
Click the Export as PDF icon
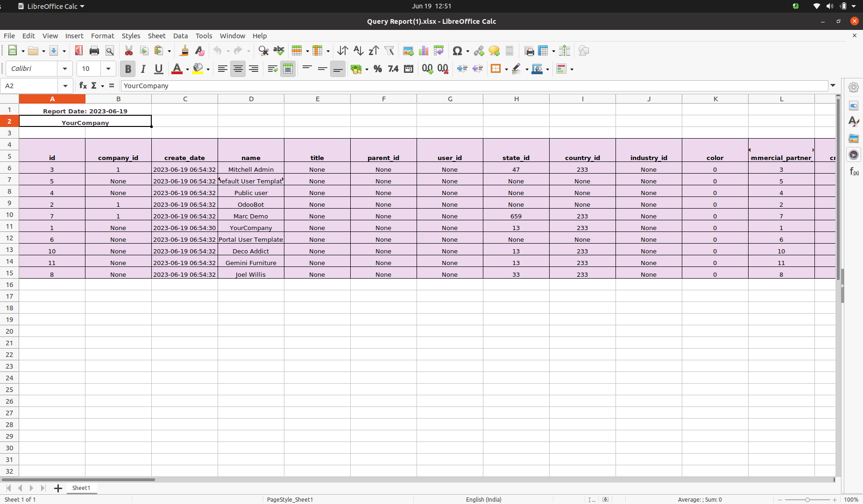[78, 51]
